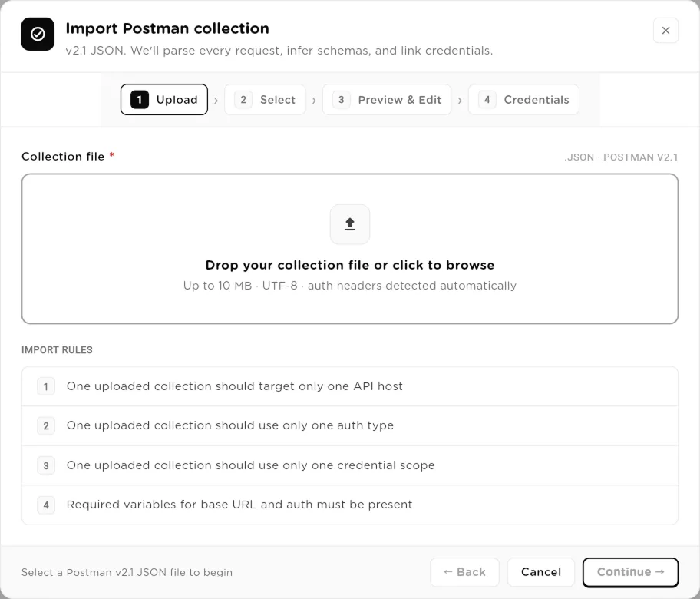Screen dimensions: 700x599
Task: Click 'Drop your collection file or click to browse'
Action: [350, 265]
